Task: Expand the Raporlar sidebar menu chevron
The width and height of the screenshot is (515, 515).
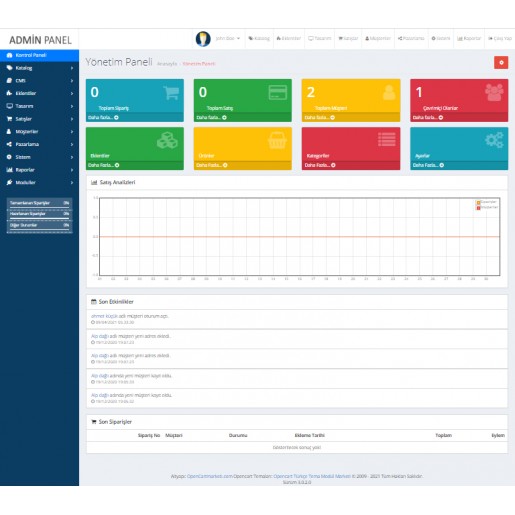Action: 72,170
